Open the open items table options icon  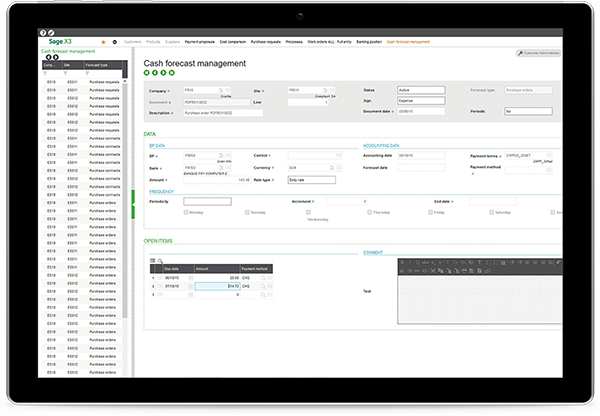pyautogui.click(x=153, y=261)
